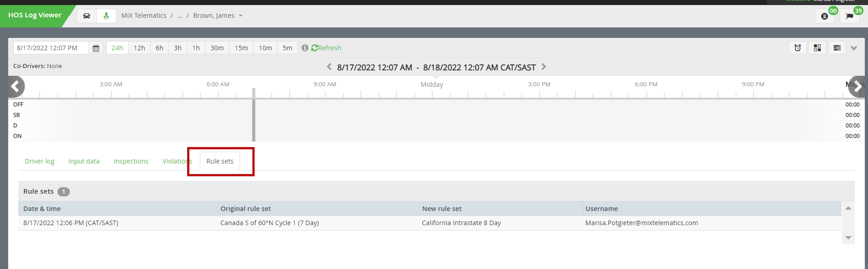868x269 pixels.
Task: Select the 3h time range
Action: tap(178, 48)
